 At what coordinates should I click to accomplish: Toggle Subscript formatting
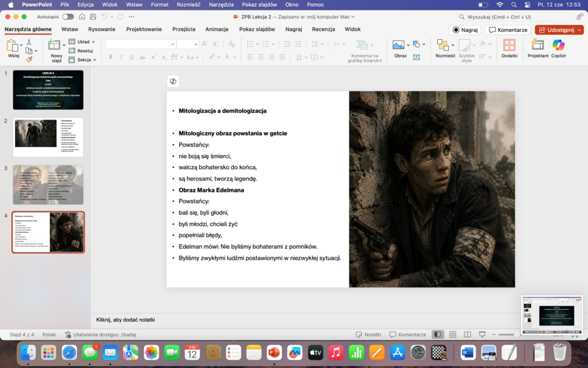[x=164, y=57]
